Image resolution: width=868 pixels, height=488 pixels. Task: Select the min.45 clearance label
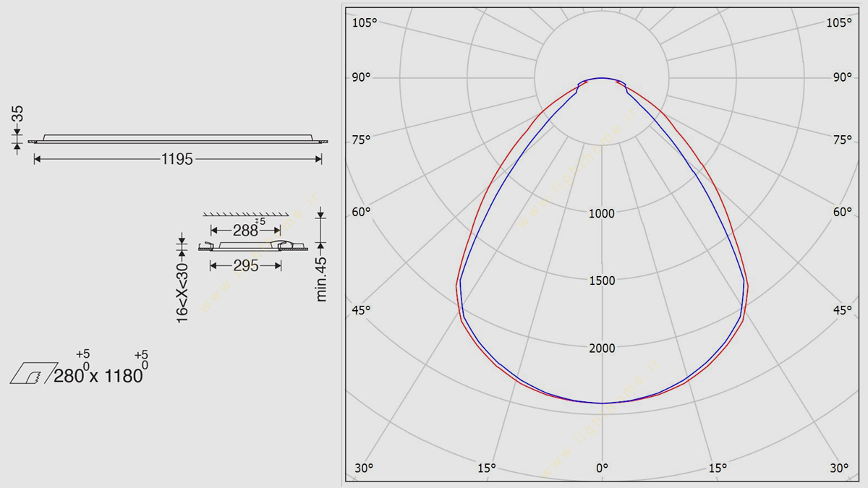322,279
